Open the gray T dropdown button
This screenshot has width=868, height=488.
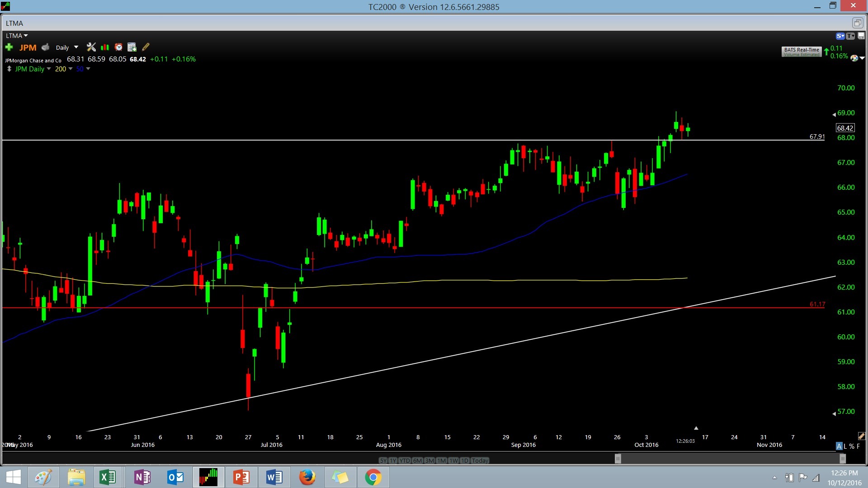(x=850, y=36)
